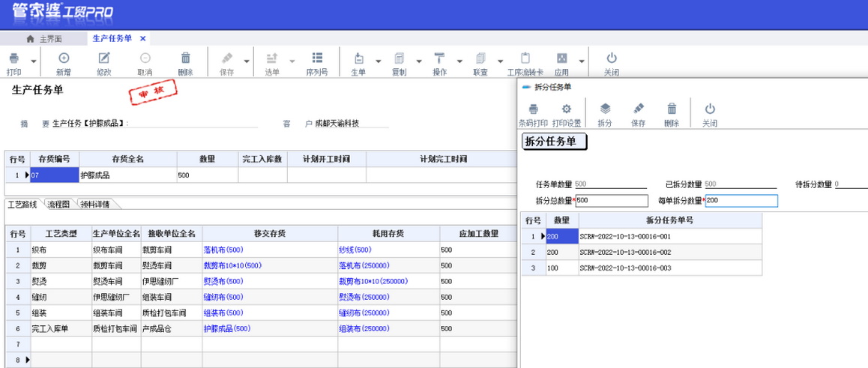The height and width of the screenshot is (368, 868).
Task: Open the 操作 dropdown arrow
Action: pos(459,61)
